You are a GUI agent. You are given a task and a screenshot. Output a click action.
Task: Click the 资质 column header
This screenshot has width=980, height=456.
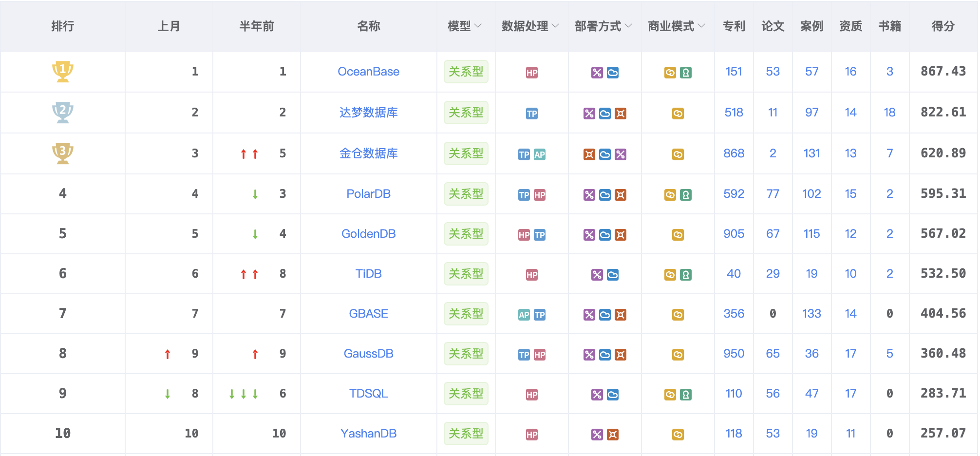[x=851, y=26]
